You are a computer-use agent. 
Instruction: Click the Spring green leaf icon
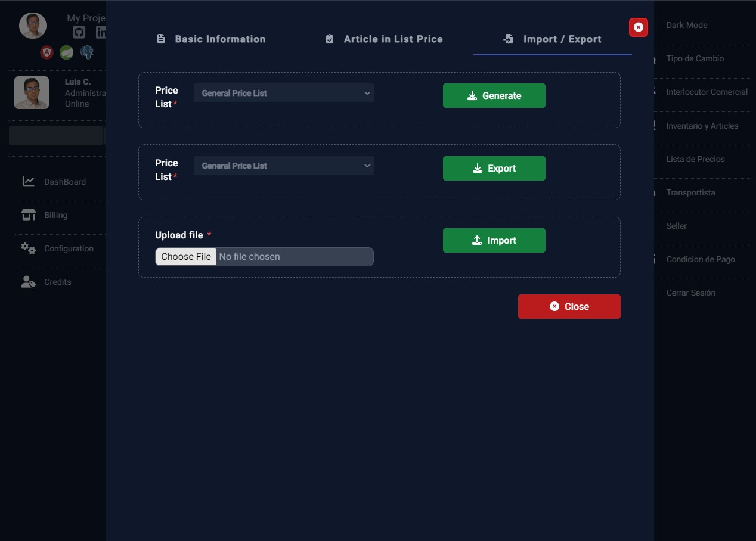click(66, 52)
